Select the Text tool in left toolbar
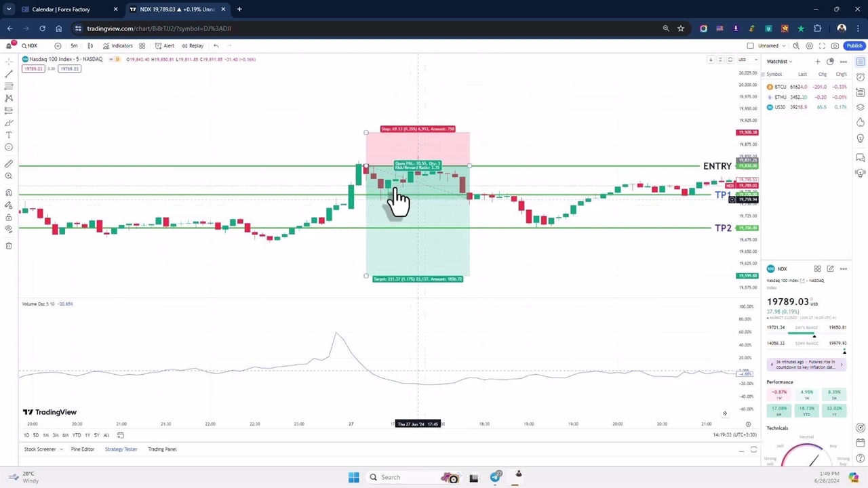Screen dimensions: 868x488 point(9,135)
